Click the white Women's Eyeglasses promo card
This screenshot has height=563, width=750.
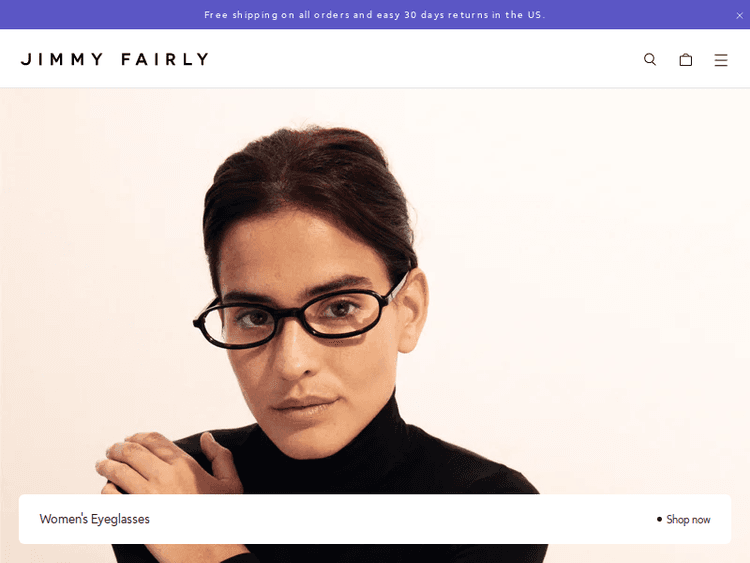[375, 519]
